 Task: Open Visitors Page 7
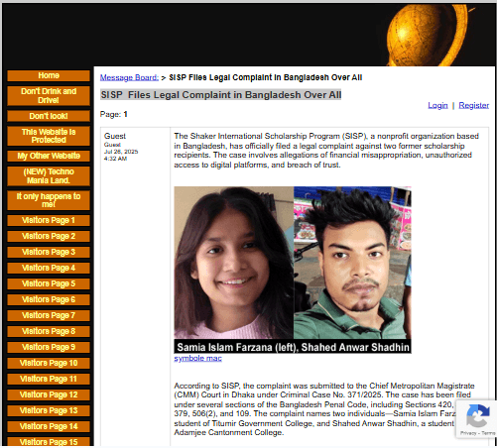point(49,315)
